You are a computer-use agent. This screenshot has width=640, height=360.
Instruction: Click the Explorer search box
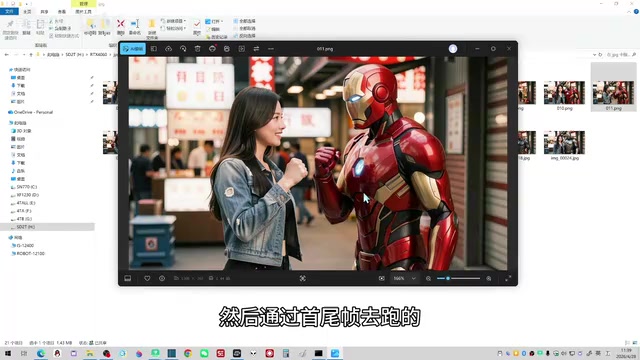pos(620,54)
